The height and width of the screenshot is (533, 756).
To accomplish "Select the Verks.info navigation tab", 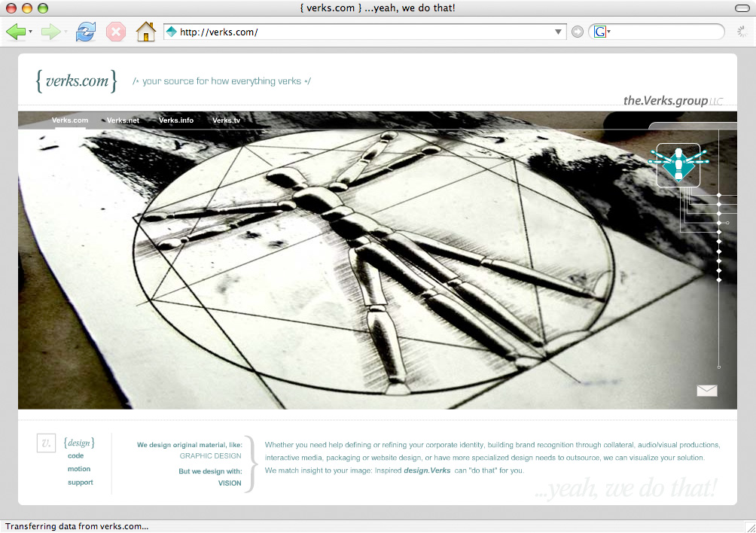I will (x=176, y=120).
